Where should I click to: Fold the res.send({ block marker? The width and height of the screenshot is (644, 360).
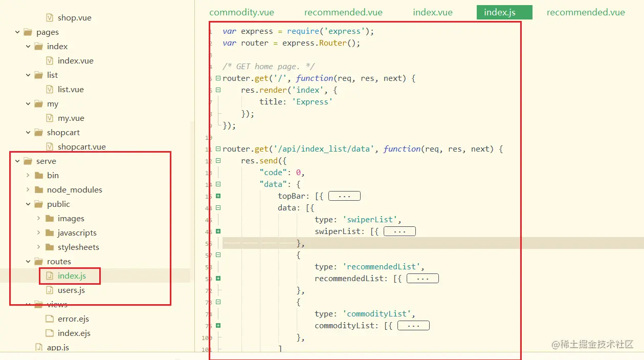218,161
